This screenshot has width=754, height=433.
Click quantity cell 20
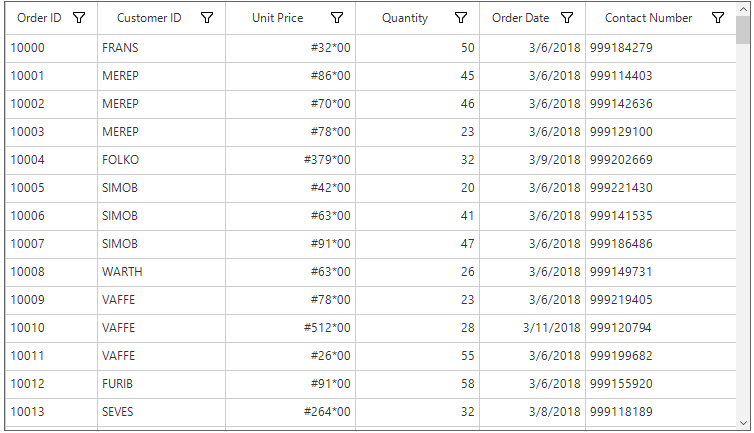pyautogui.click(x=417, y=188)
